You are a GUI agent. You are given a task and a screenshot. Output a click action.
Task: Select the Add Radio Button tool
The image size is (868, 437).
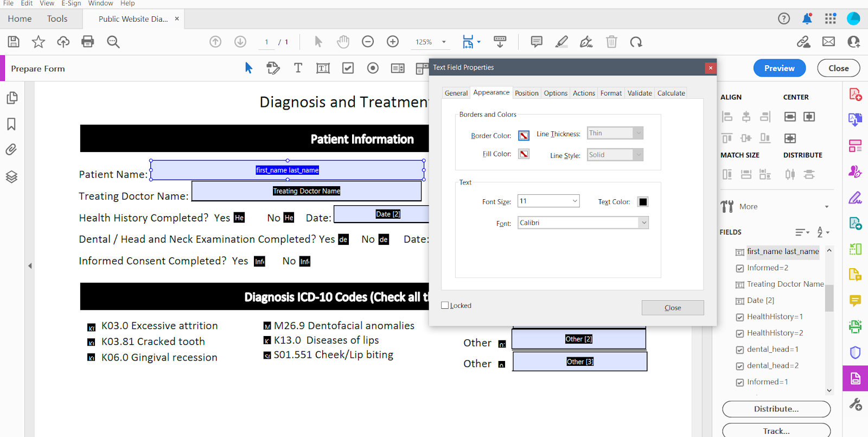coord(373,68)
